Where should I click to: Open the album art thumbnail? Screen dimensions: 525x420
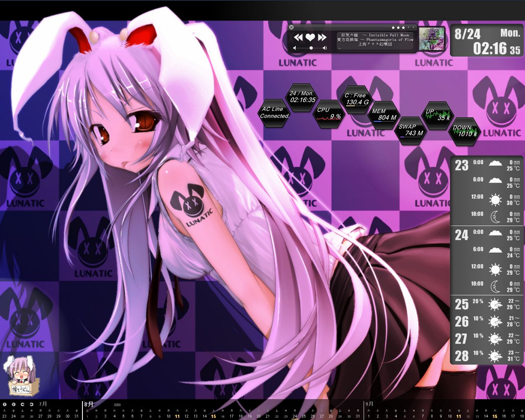click(432, 39)
